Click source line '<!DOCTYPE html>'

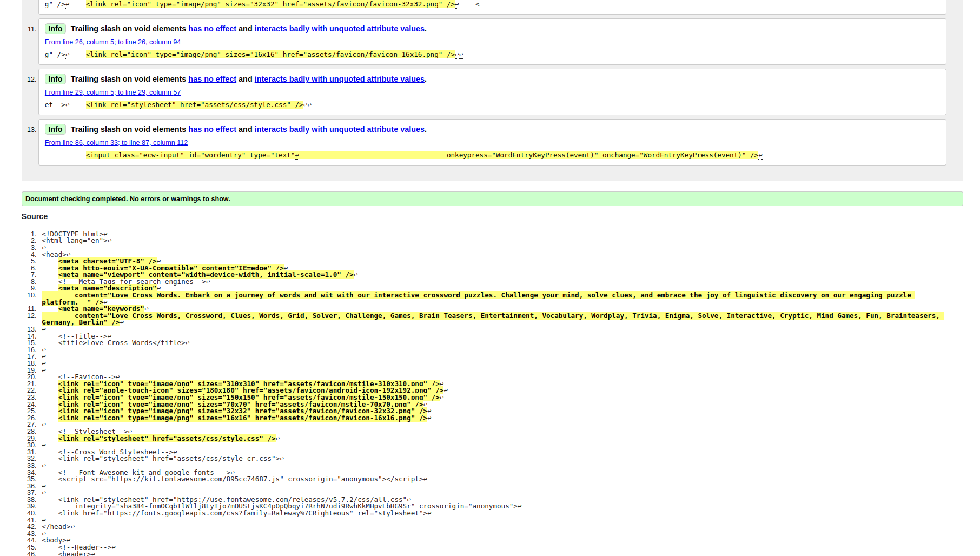click(75, 234)
